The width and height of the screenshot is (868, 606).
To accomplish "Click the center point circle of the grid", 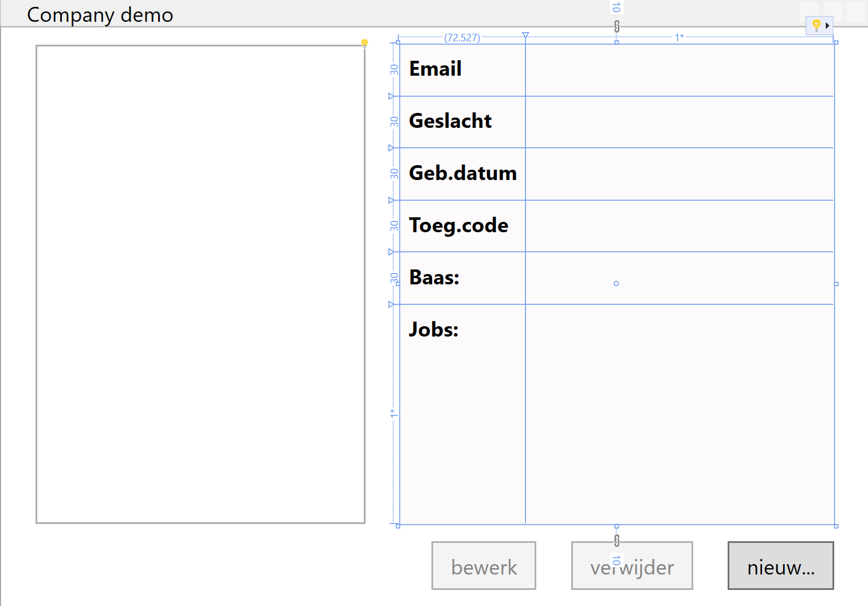I will (x=616, y=283).
